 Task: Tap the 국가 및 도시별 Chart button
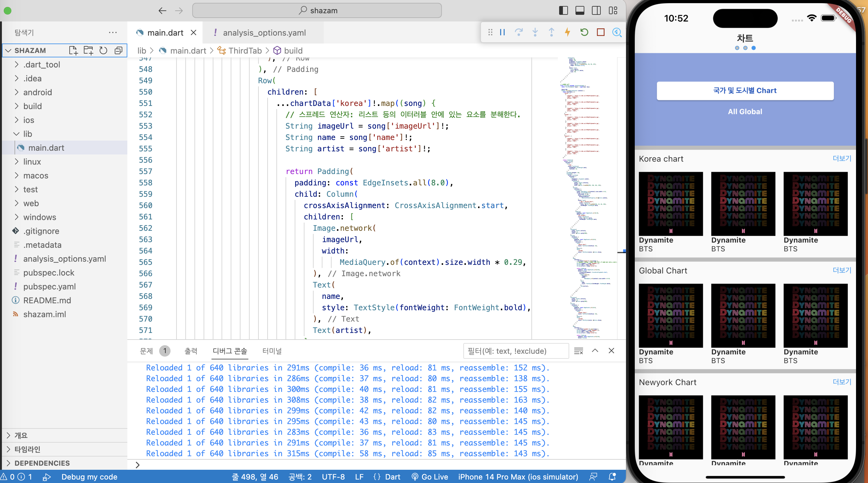click(x=745, y=91)
